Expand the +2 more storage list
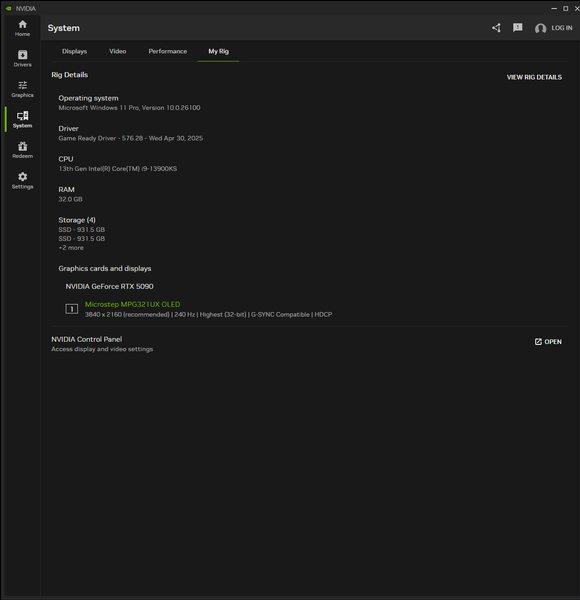 (x=71, y=248)
